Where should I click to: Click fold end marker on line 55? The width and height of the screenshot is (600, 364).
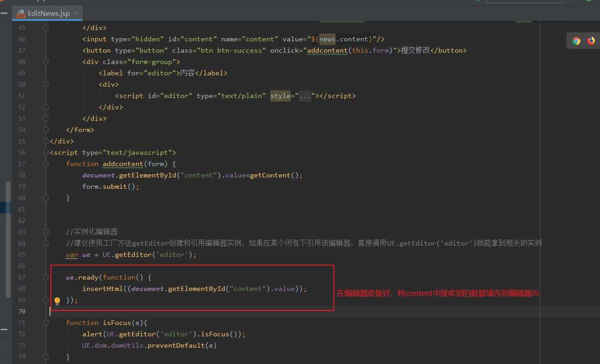[46, 141]
